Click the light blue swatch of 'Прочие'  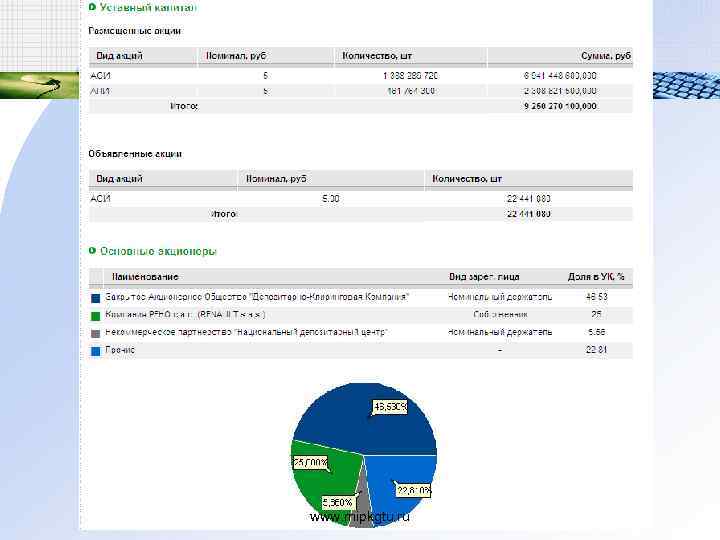pos(96,351)
